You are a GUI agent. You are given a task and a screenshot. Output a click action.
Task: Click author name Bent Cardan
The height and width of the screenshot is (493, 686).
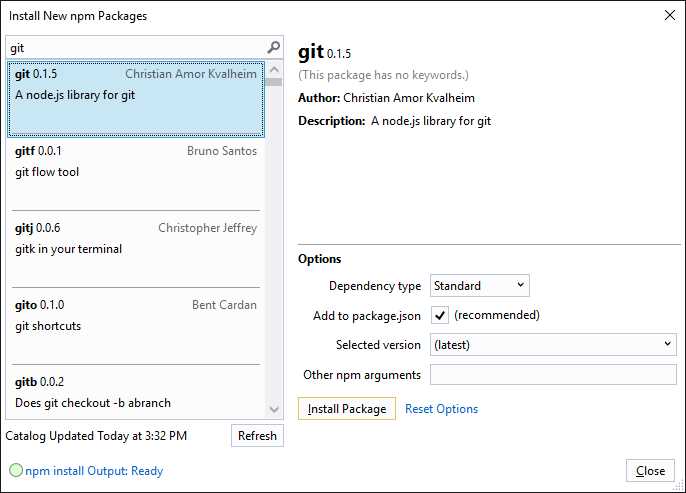click(x=224, y=305)
